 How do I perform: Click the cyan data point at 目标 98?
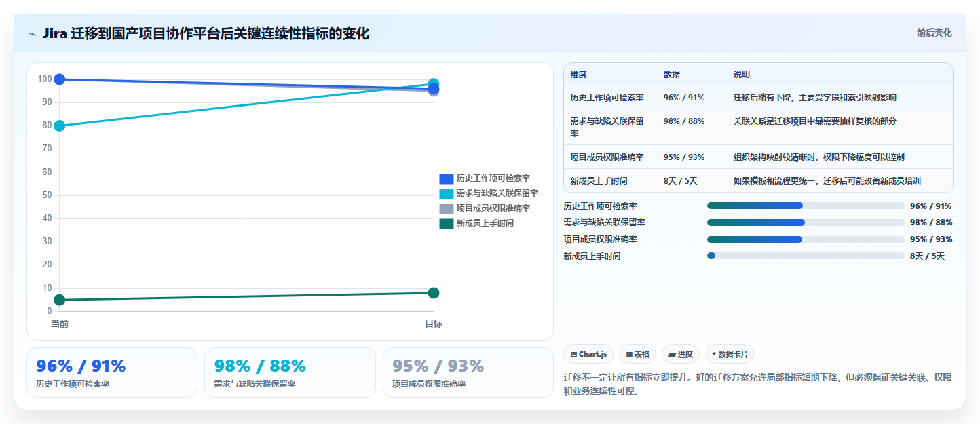[434, 84]
